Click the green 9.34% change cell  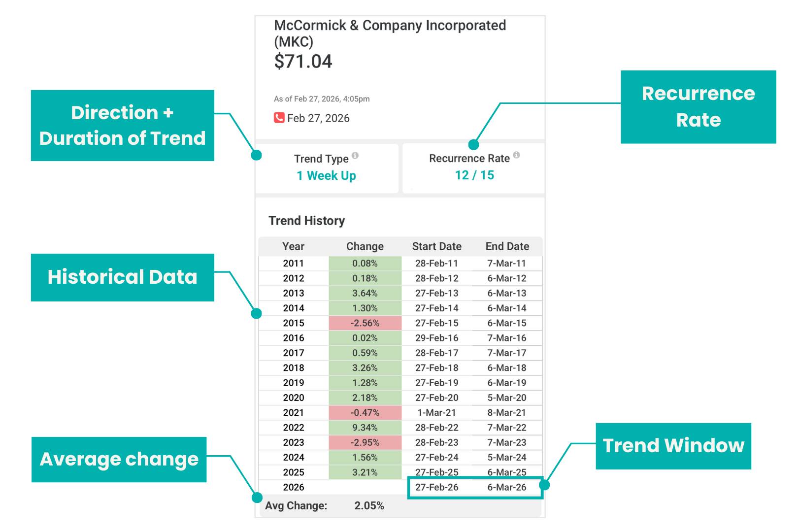[365, 428]
